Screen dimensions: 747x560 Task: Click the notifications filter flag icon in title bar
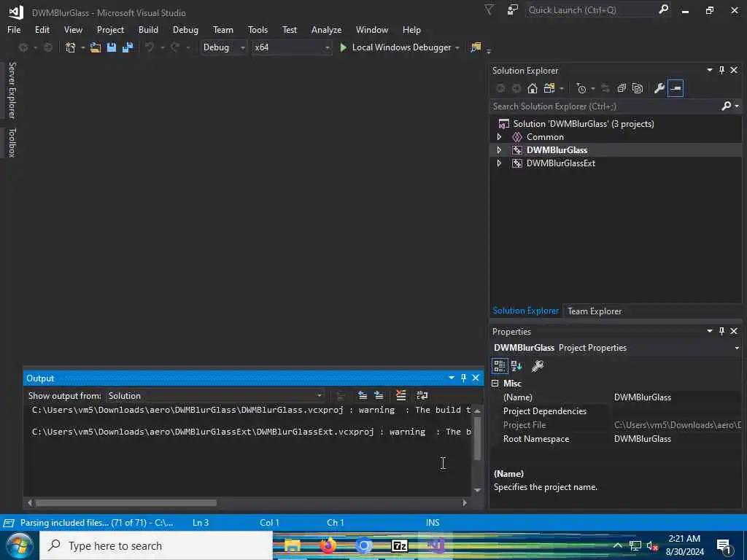489,9
